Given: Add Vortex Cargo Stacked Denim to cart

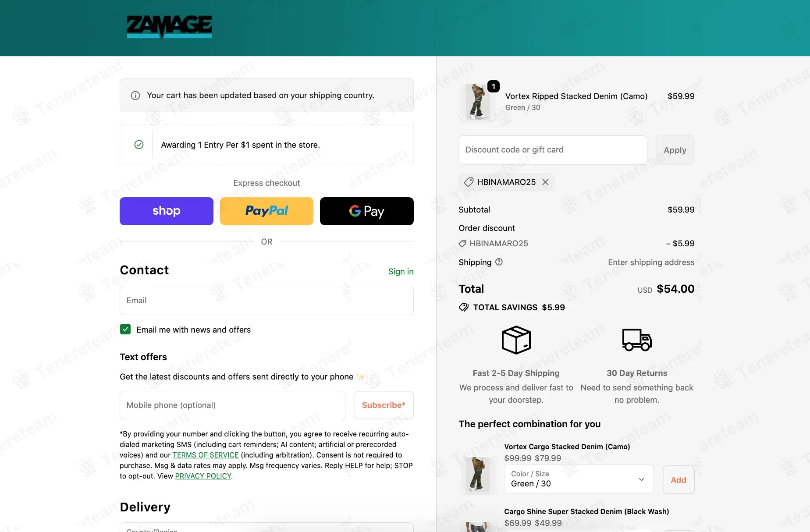Looking at the screenshot, I should coord(679,480).
